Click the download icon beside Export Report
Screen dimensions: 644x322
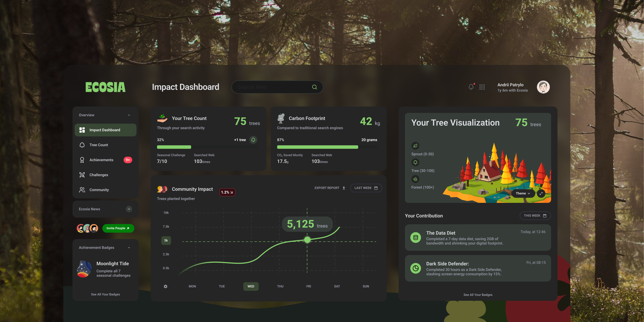tap(344, 188)
